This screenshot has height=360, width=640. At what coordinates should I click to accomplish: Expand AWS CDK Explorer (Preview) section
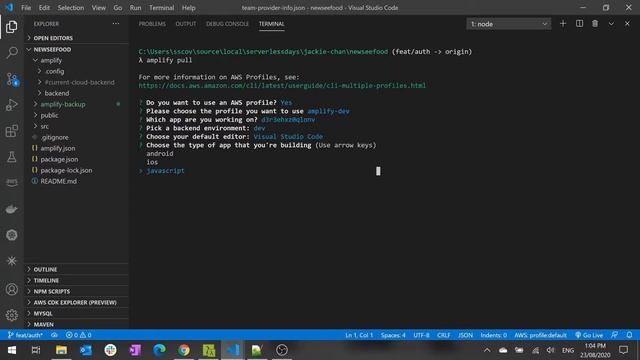(x=77, y=303)
